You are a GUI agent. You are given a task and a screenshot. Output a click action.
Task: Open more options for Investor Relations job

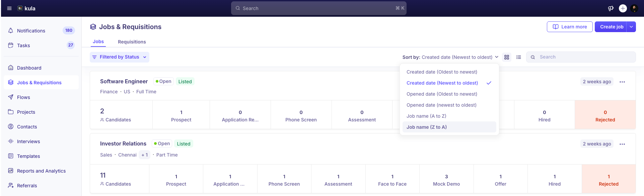pos(622,144)
